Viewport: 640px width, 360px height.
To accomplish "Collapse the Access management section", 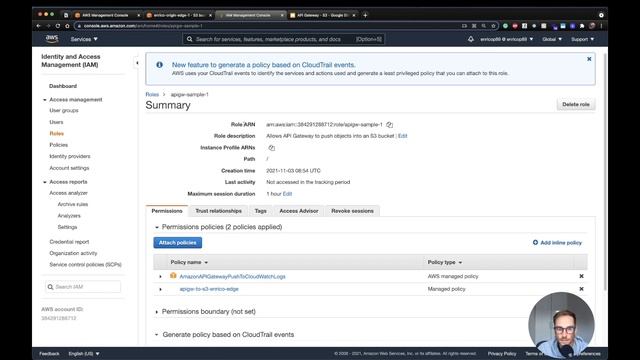I will pos(45,100).
